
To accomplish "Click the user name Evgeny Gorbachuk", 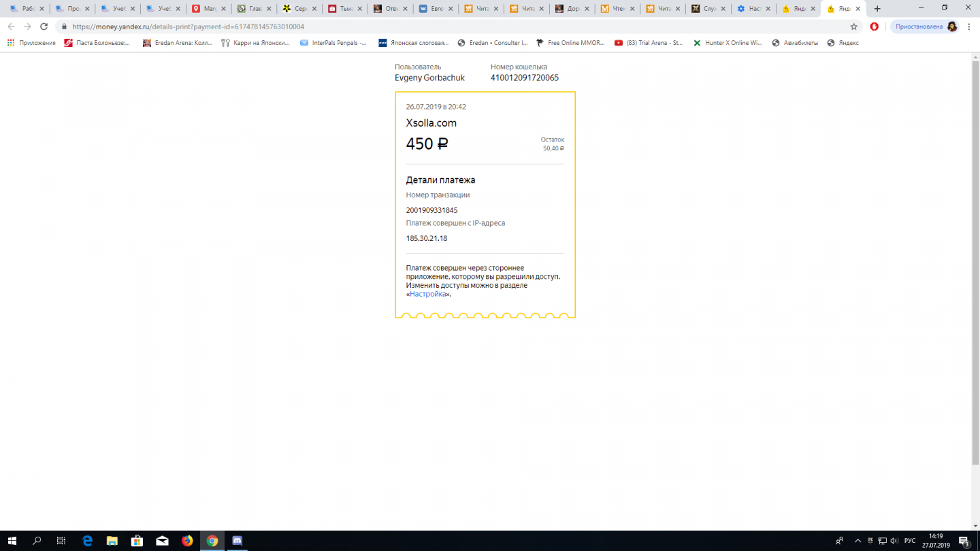I will pyautogui.click(x=429, y=78).
